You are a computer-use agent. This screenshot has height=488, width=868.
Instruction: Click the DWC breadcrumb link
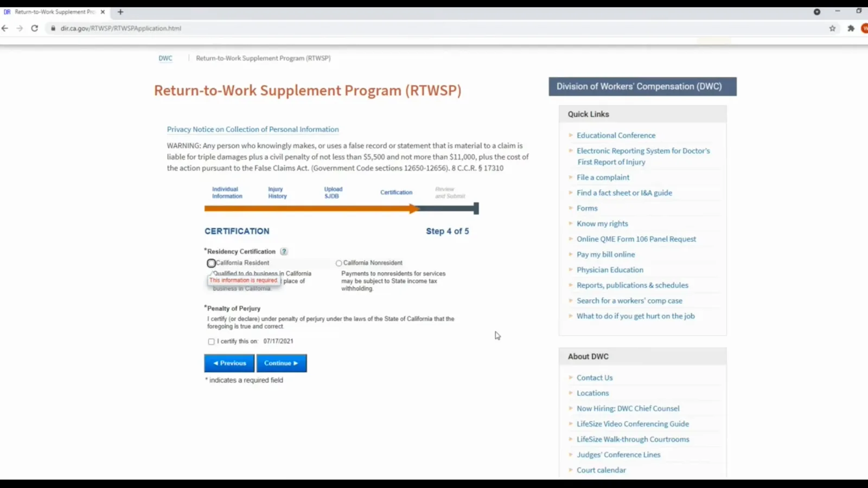[x=165, y=58]
